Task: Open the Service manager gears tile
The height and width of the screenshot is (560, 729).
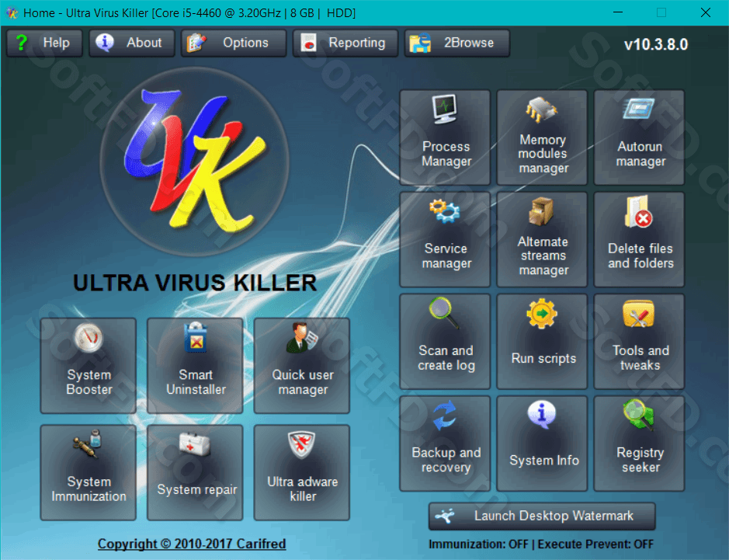Action: click(445, 239)
